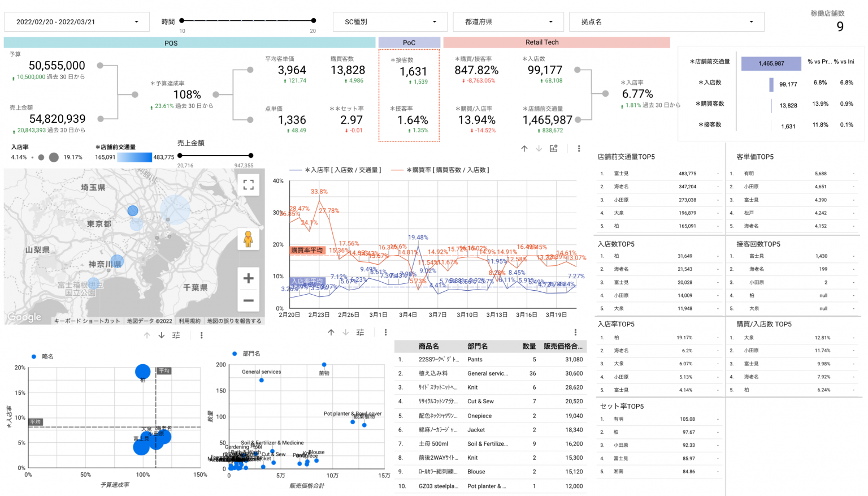Image resolution: width=868 pixels, height=496 pixels.
Task: Select the 売上金額 scorecard value 54,820,939
Action: [58, 119]
